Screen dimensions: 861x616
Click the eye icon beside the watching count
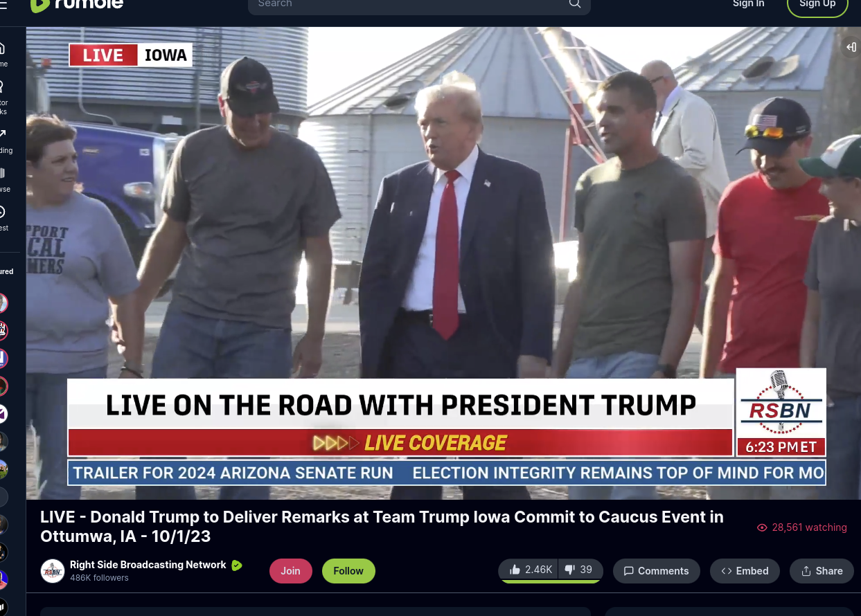tap(762, 527)
